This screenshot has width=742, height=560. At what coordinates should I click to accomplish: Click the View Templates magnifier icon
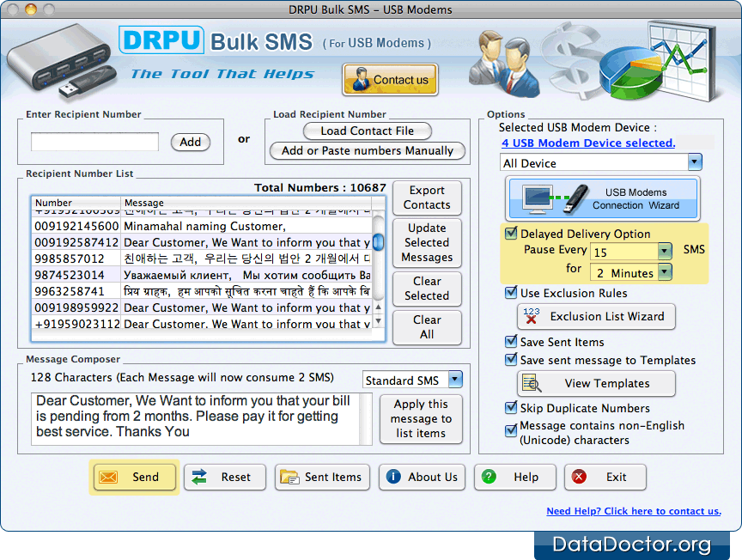pos(532,383)
